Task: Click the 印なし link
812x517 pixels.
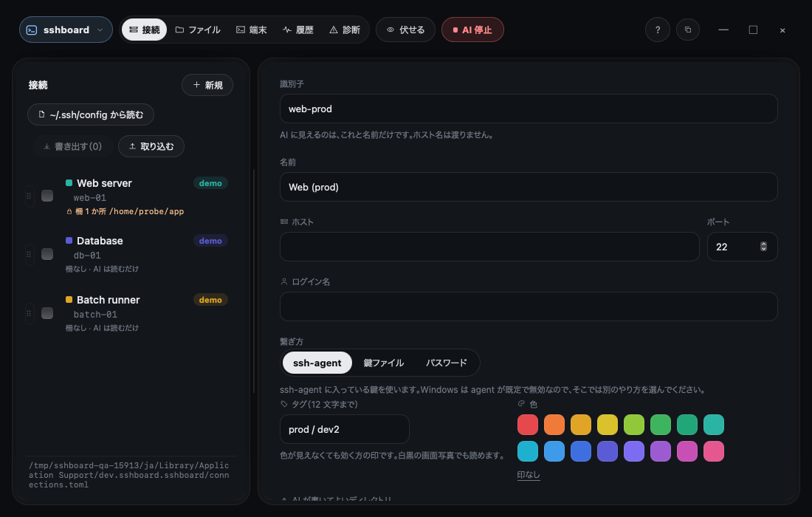Action: (529, 474)
